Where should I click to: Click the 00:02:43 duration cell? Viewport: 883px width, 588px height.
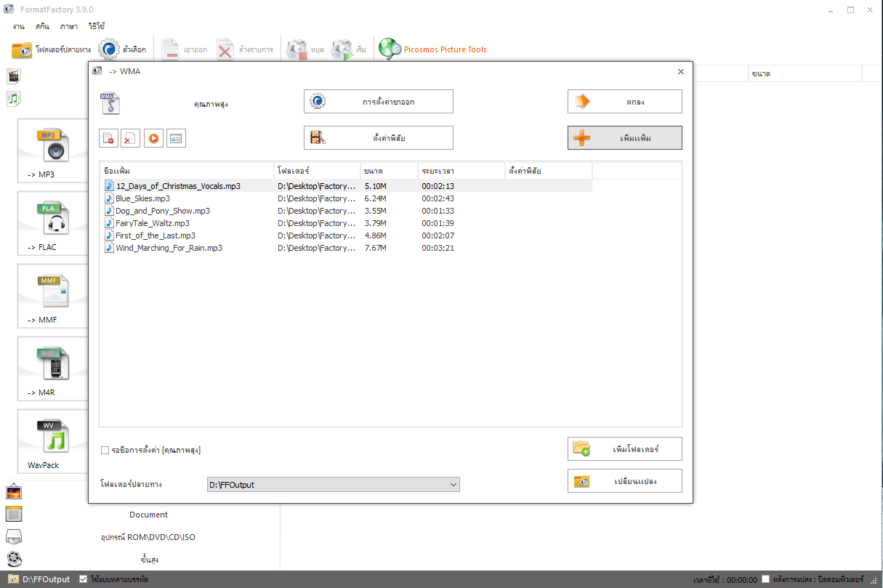[x=438, y=198]
